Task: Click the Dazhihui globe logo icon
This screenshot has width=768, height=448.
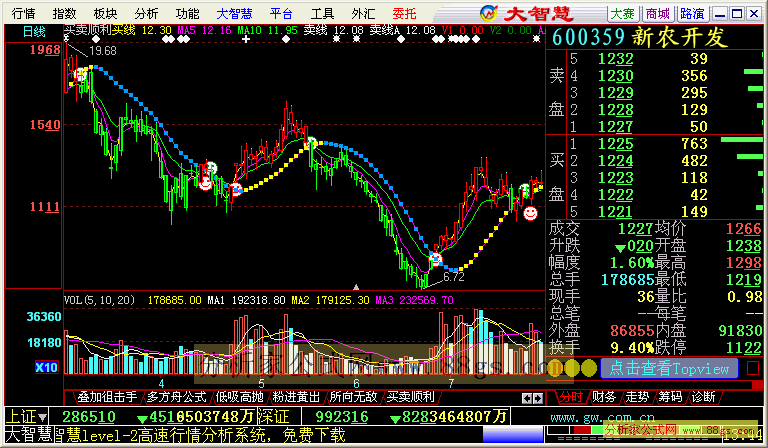Action: [488, 13]
